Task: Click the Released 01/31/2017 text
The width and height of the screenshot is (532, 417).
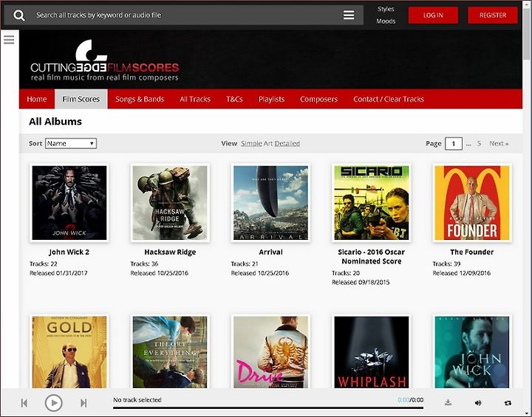Action: [x=58, y=273]
